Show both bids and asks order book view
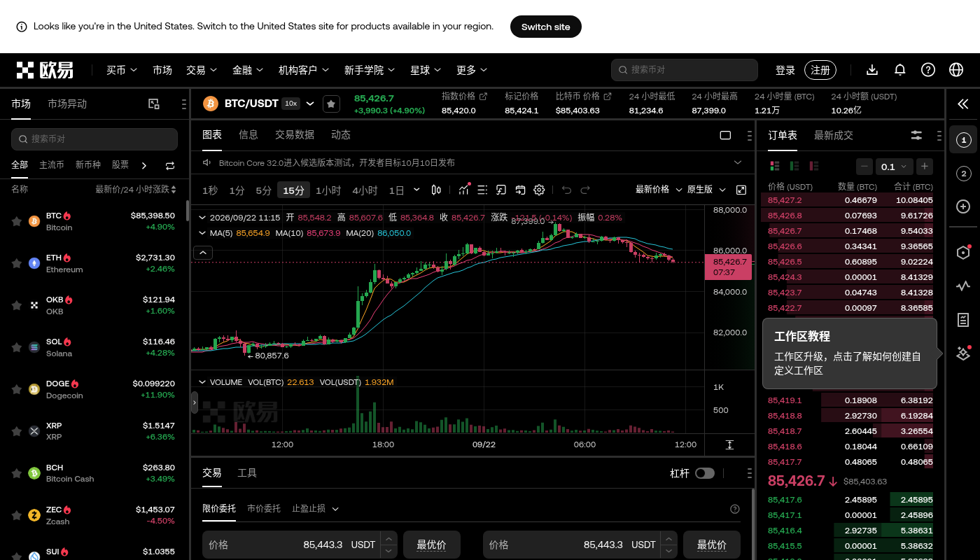 pos(775,166)
